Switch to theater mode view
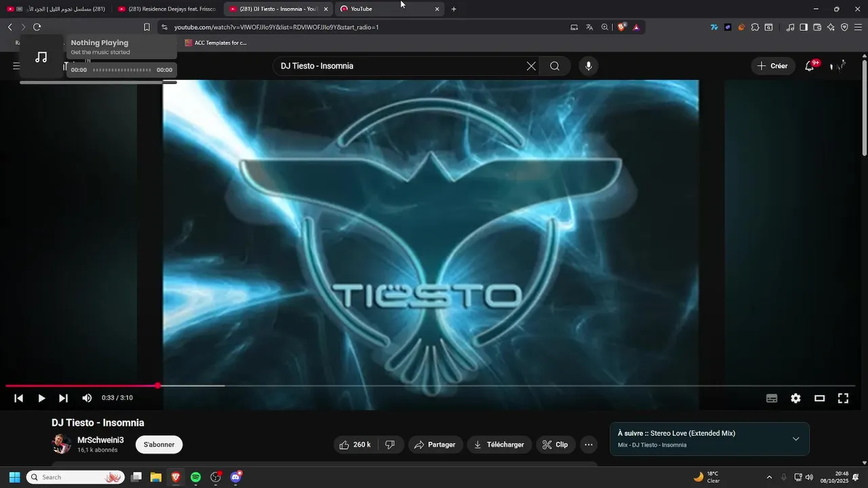The width and height of the screenshot is (868, 488). click(819, 399)
